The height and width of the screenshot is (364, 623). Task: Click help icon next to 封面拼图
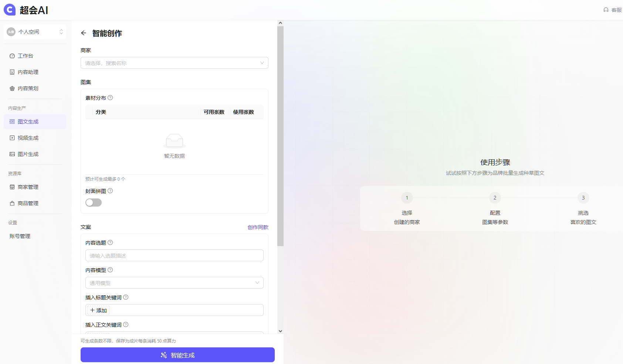tap(110, 191)
